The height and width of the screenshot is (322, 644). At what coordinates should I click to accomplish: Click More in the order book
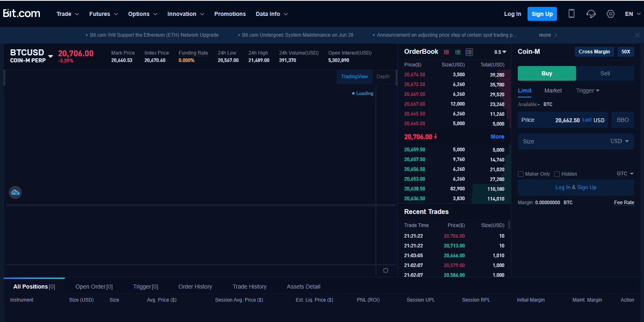pos(497,137)
